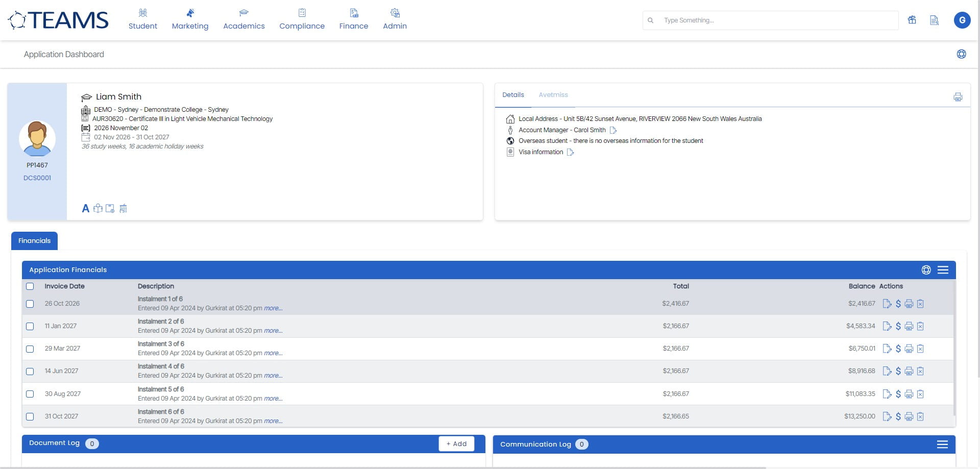Click the dollar payment icon for Instalment 1 of 6
980x469 pixels.
click(x=898, y=304)
